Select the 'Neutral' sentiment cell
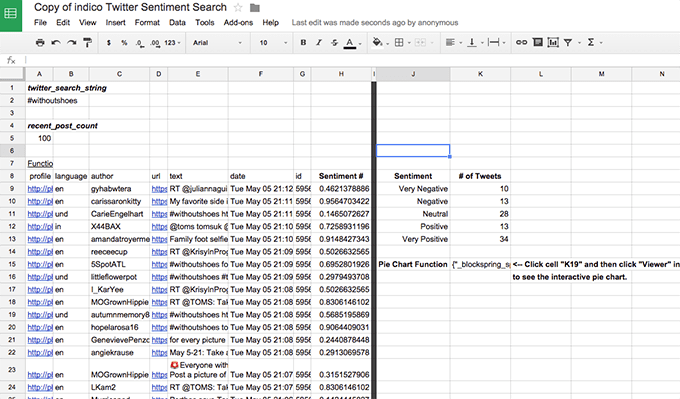Screen dimensions: 680x399 pos(413,214)
